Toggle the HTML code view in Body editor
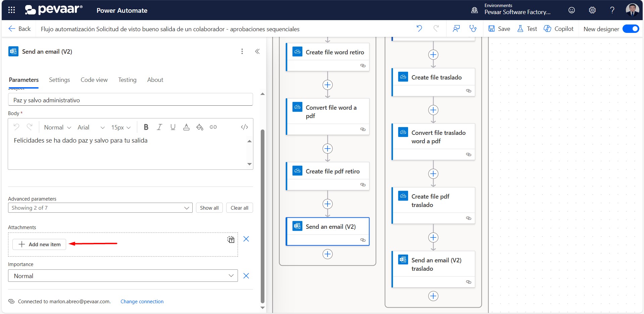This screenshot has width=644, height=314. [x=244, y=127]
